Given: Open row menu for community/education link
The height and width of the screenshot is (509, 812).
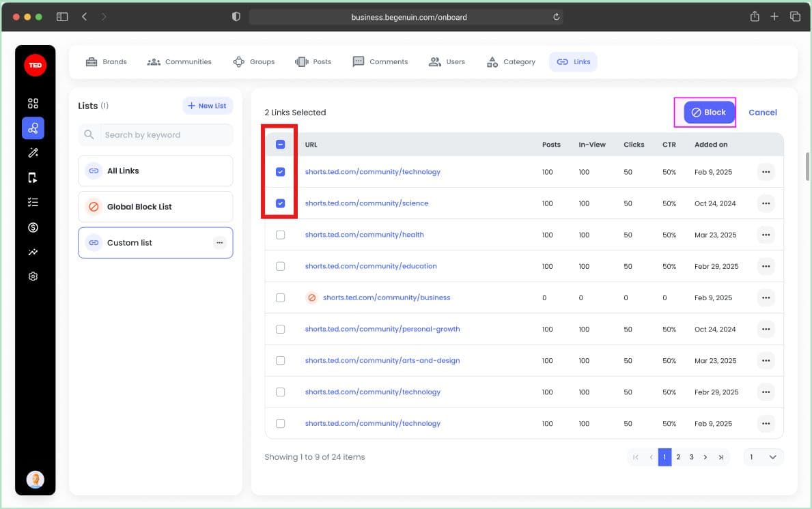Looking at the screenshot, I should click(x=766, y=266).
